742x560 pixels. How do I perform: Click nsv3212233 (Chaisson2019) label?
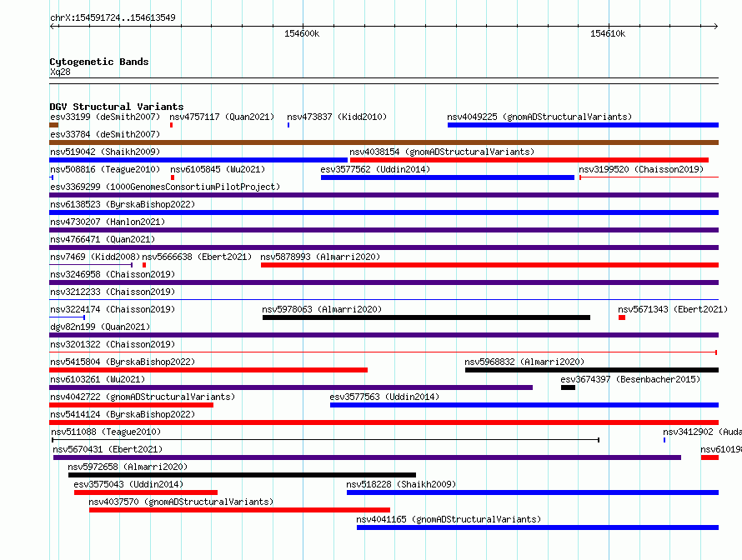point(113,292)
